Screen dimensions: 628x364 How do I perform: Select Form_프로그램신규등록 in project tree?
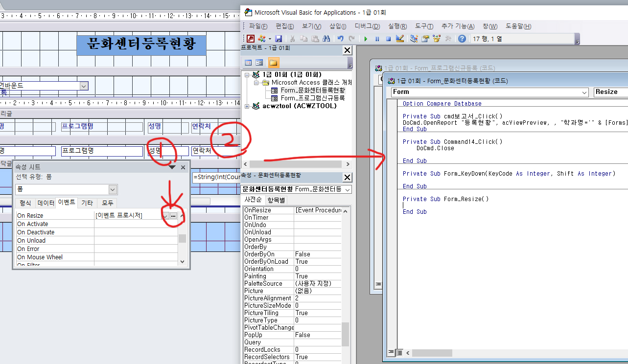pyautogui.click(x=312, y=98)
